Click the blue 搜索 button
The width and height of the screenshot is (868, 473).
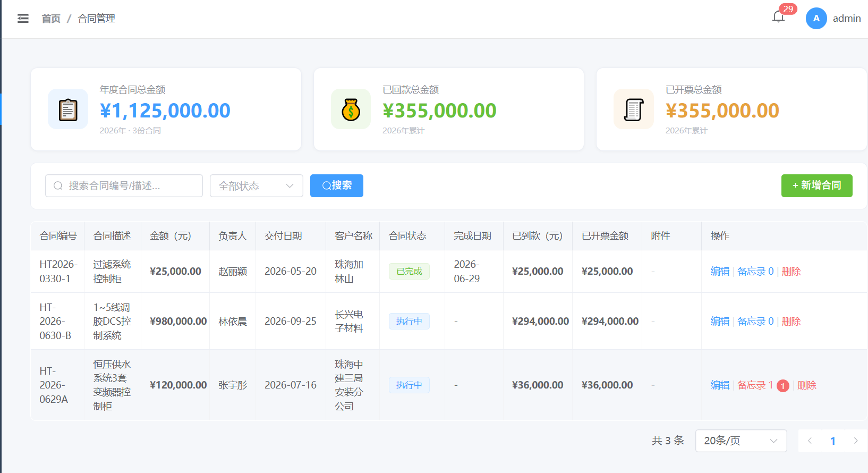point(337,185)
